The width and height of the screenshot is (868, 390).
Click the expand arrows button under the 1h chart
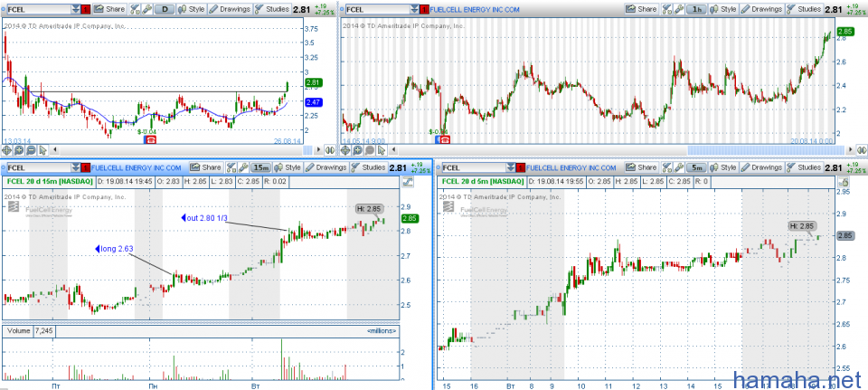point(862,150)
